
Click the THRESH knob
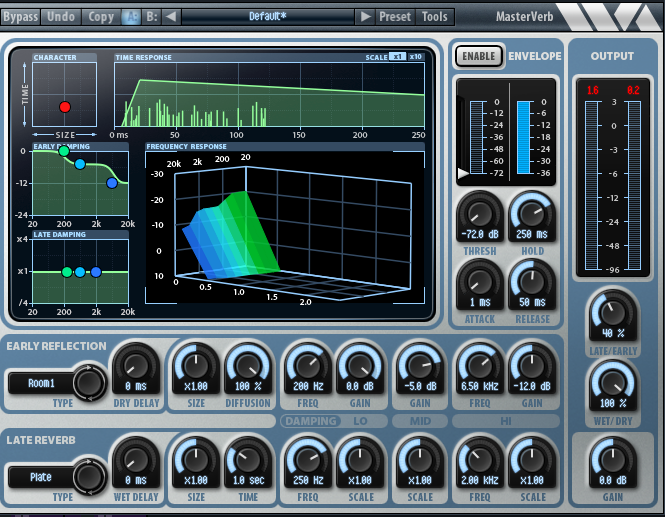click(x=480, y=212)
